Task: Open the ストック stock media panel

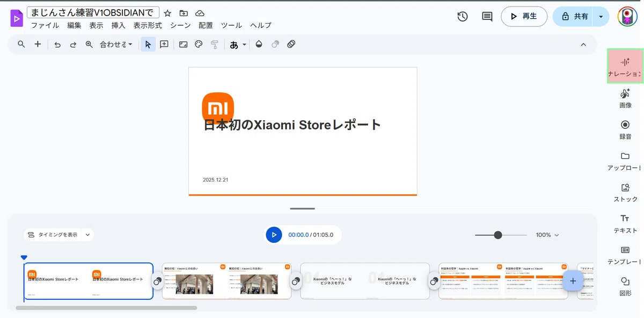Action: (625, 192)
